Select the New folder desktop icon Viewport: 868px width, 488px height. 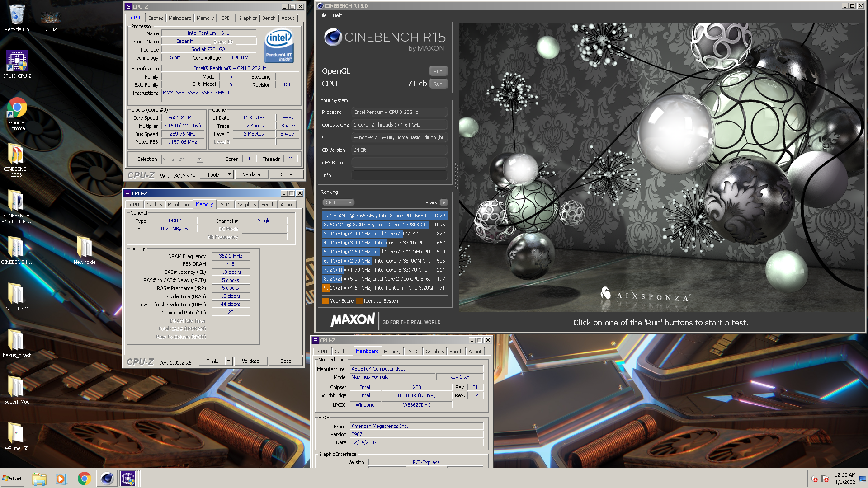pos(85,250)
